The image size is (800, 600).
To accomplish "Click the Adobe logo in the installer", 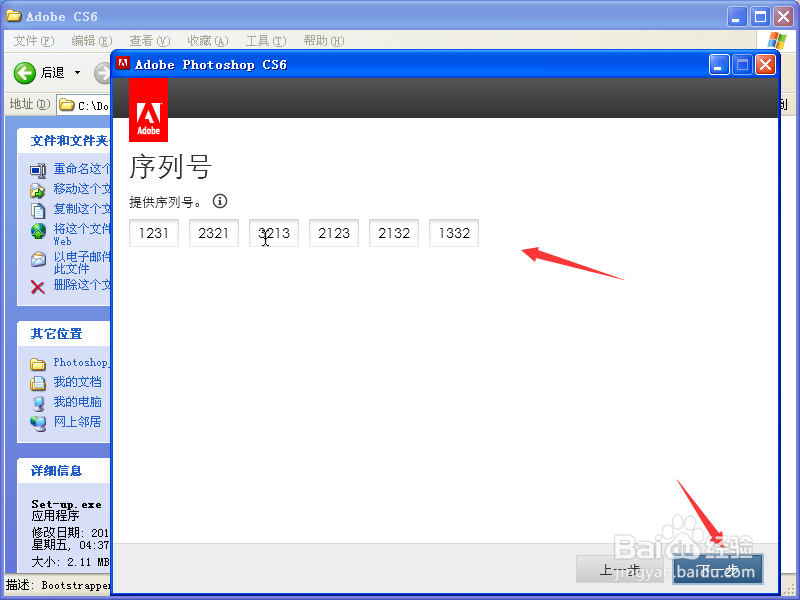I will pyautogui.click(x=148, y=110).
